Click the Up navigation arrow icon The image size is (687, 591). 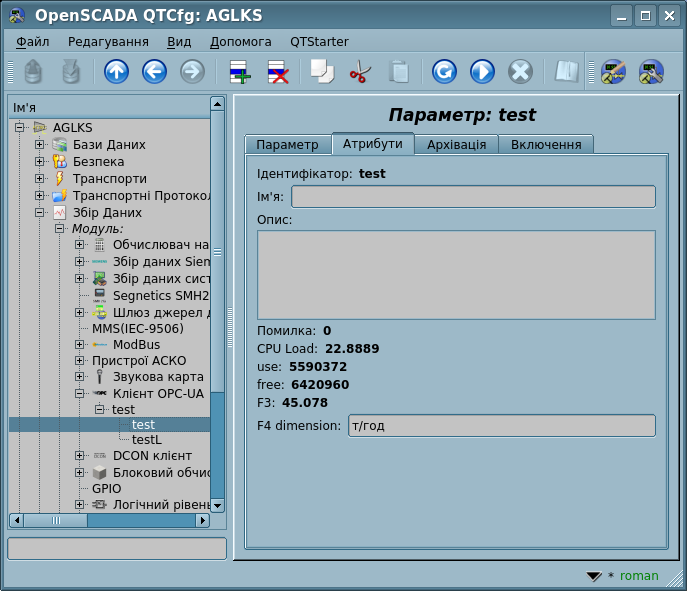[116, 72]
